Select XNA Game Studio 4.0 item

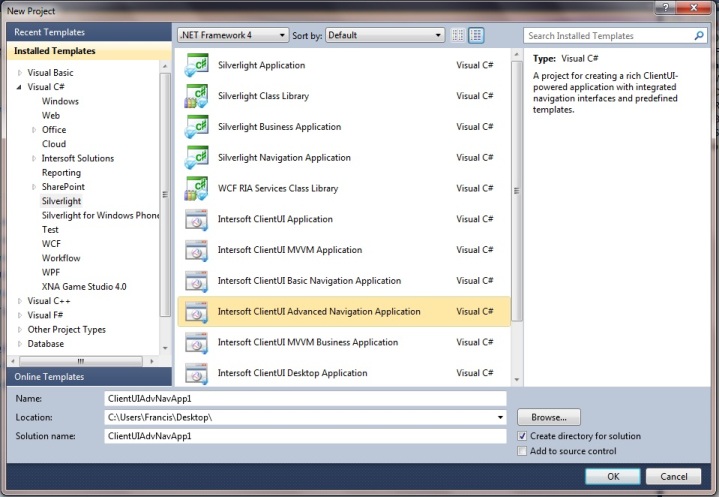(84, 287)
